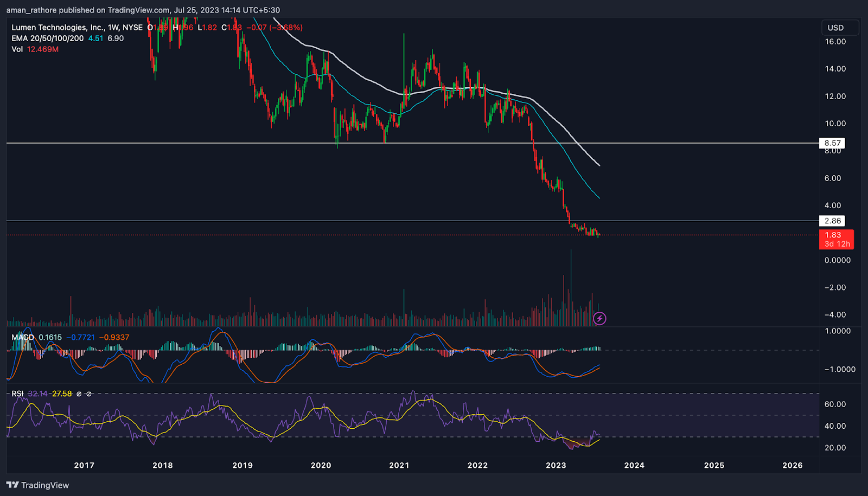Image resolution: width=868 pixels, height=496 pixels.
Task: Click the 4.00 price axis label
Action: click(x=833, y=205)
